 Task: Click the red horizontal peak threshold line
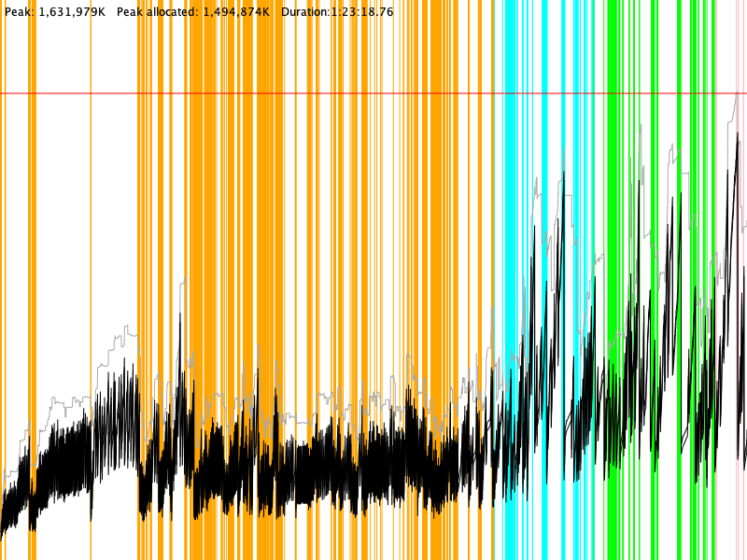tap(373, 93)
